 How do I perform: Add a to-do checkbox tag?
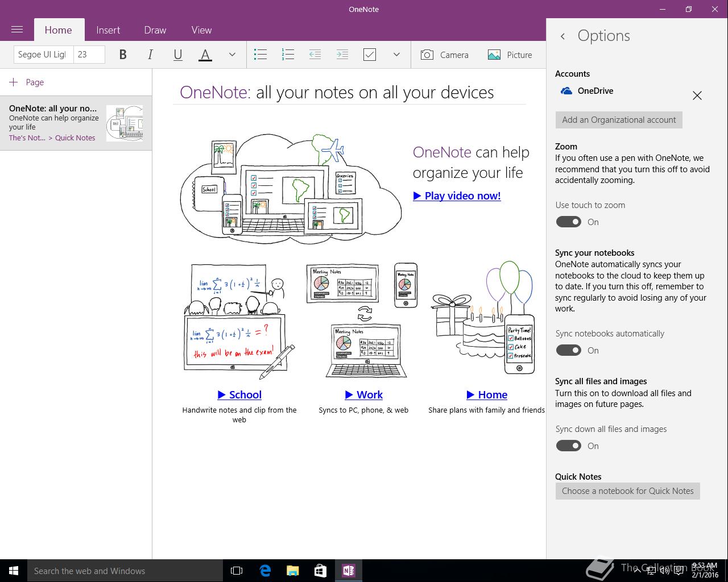[370, 55]
